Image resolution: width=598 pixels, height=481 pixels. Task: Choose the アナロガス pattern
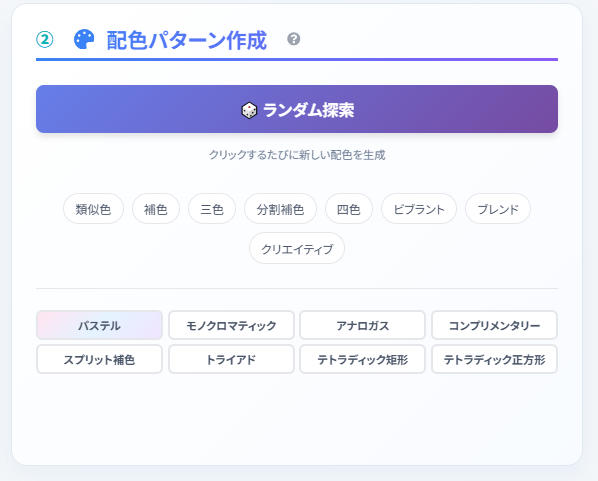362,325
